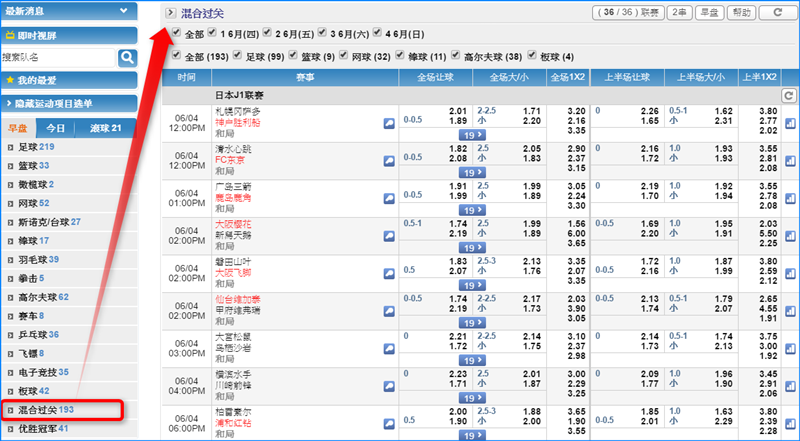Collapse sidebar using arrow beside 混合过关 title
Screen dimensions: 800x441
pyautogui.click(x=170, y=12)
